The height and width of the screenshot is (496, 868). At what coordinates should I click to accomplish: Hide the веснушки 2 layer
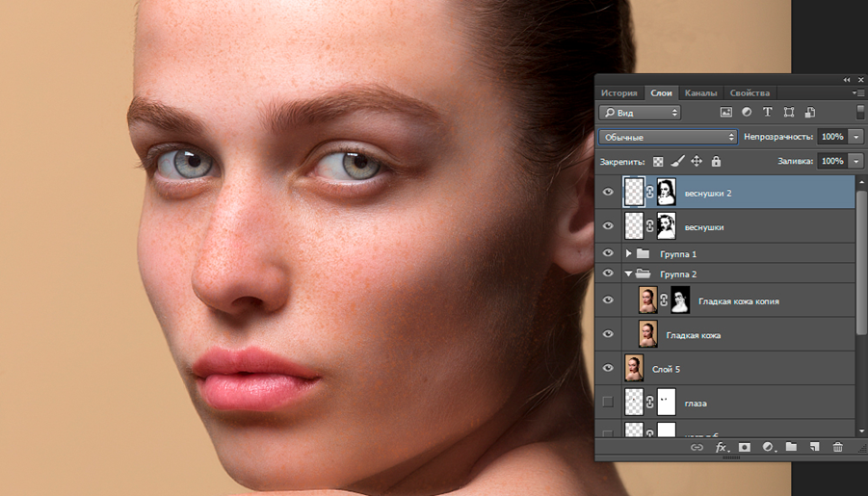point(608,192)
